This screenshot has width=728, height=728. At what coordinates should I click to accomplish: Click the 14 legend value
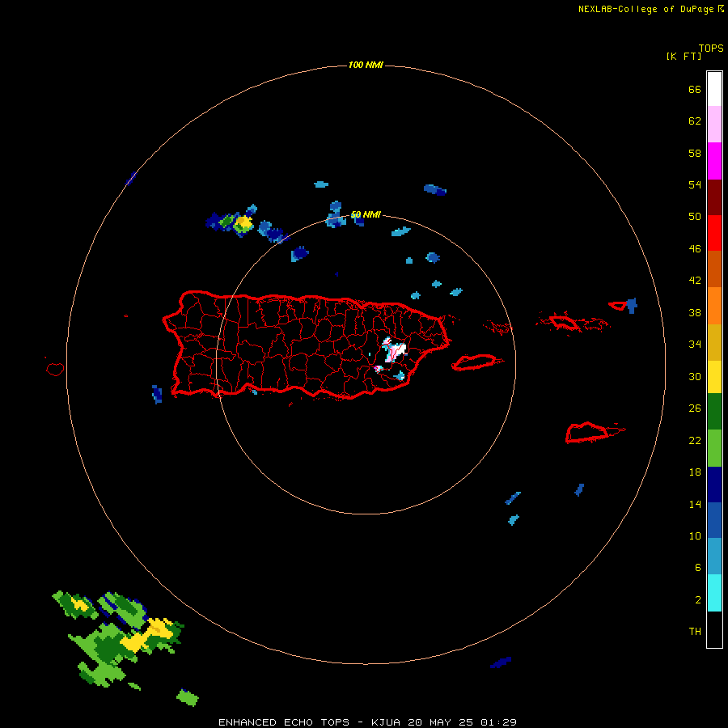click(x=695, y=504)
